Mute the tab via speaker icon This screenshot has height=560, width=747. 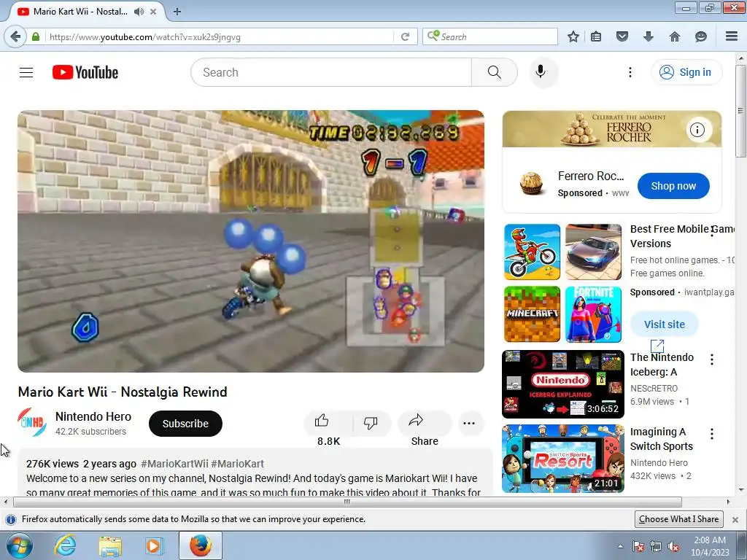point(139,12)
